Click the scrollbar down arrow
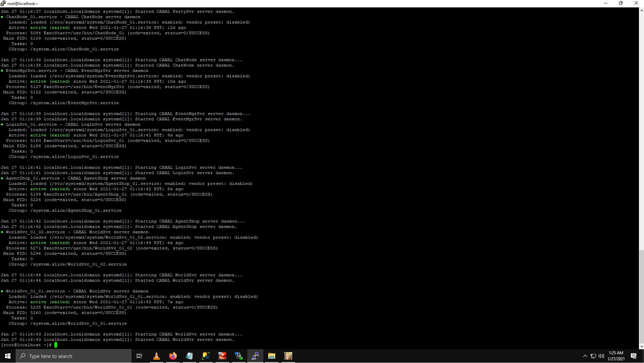This screenshot has width=644, height=363. coord(641,346)
